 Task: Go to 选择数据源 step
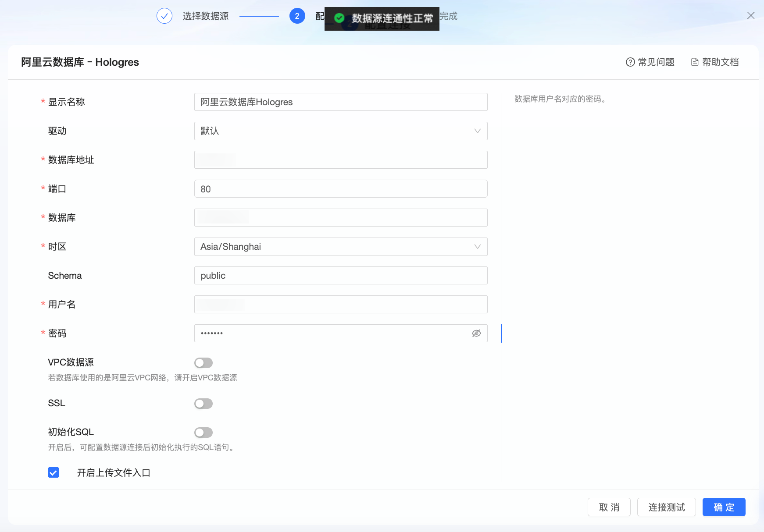tap(206, 16)
